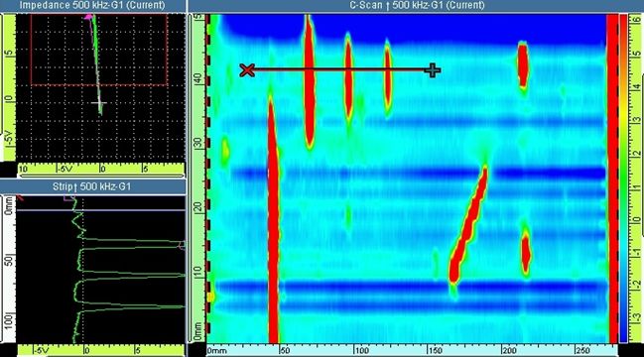Image resolution: width=644 pixels, height=357 pixels.
Task: Select the black plus measurement cursor
Action: (433, 70)
